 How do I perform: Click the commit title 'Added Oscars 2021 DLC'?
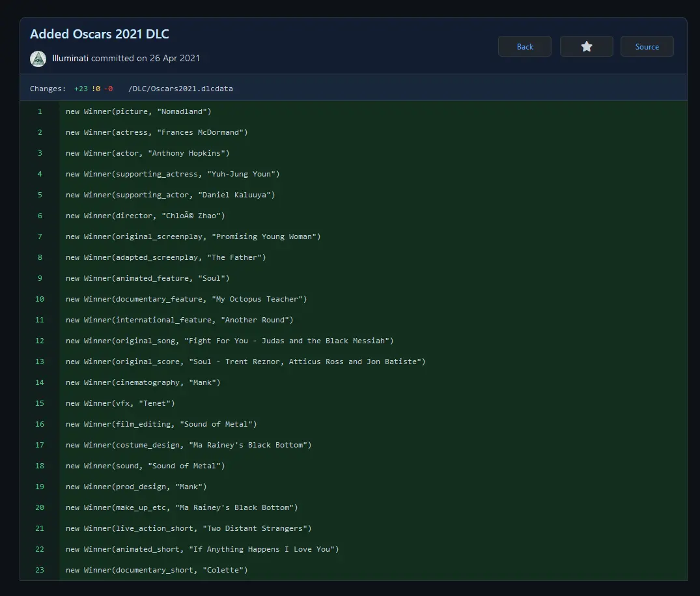pos(100,35)
